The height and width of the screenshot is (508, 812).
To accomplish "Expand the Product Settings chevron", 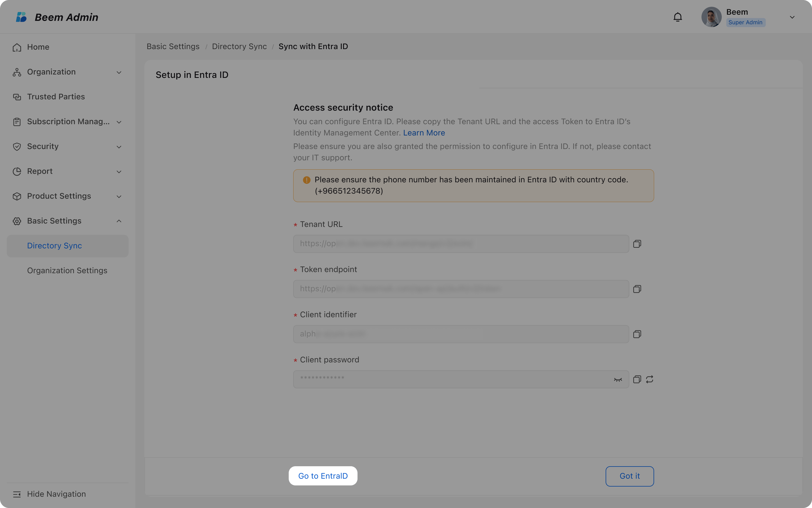I will pyautogui.click(x=119, y=196).
